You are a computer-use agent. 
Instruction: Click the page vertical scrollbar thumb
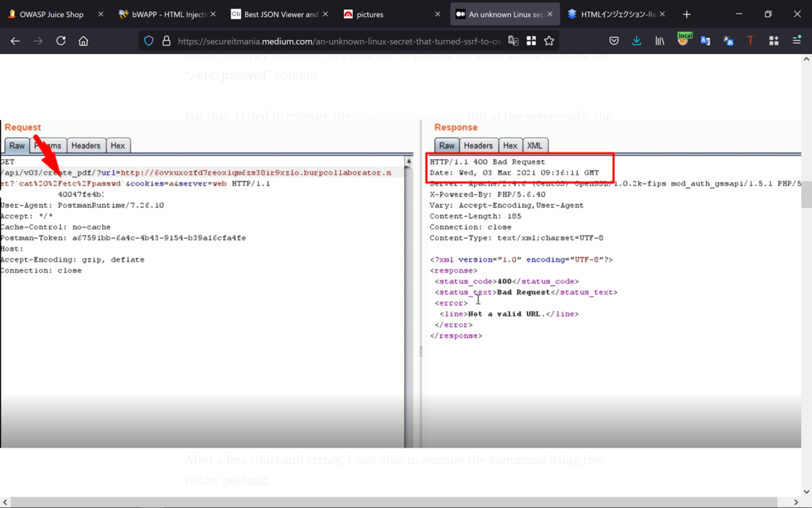point(807,195)
